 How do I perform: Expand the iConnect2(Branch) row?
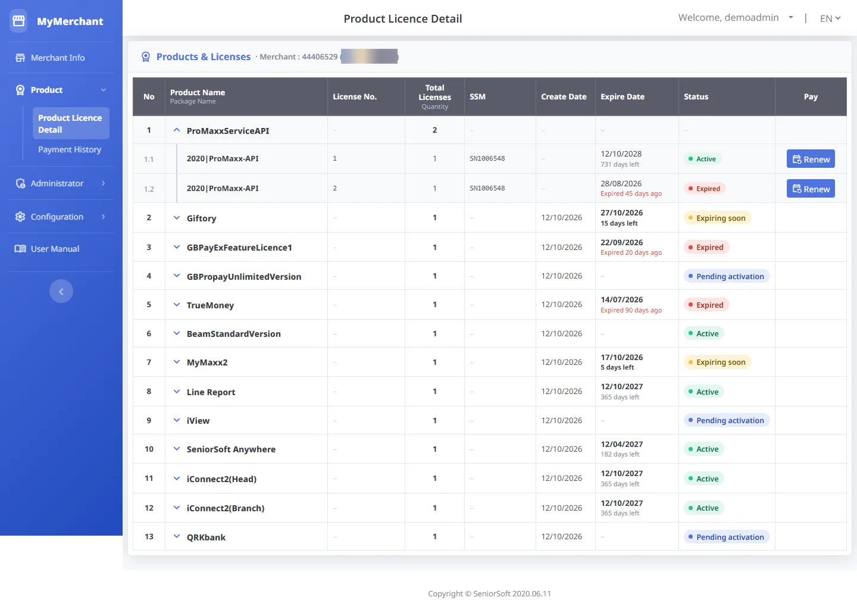(177, 508)
